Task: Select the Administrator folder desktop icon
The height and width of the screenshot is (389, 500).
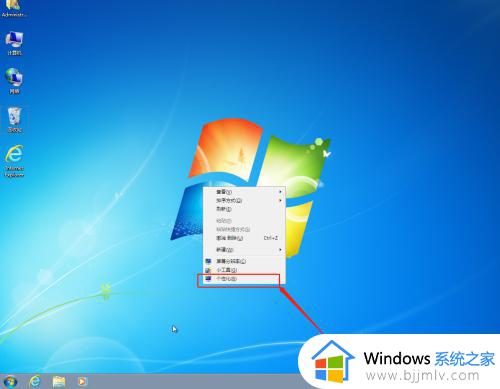Action: pos(14,9)
